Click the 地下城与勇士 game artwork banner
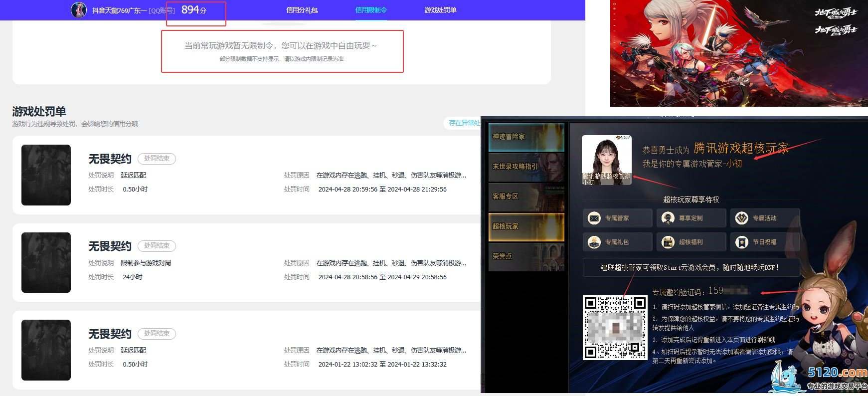868x396 pixels. (x=739, y=53)
